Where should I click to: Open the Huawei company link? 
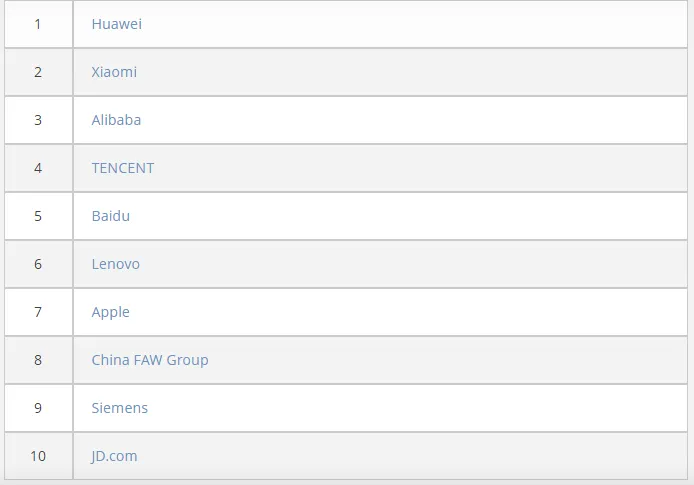116,24
